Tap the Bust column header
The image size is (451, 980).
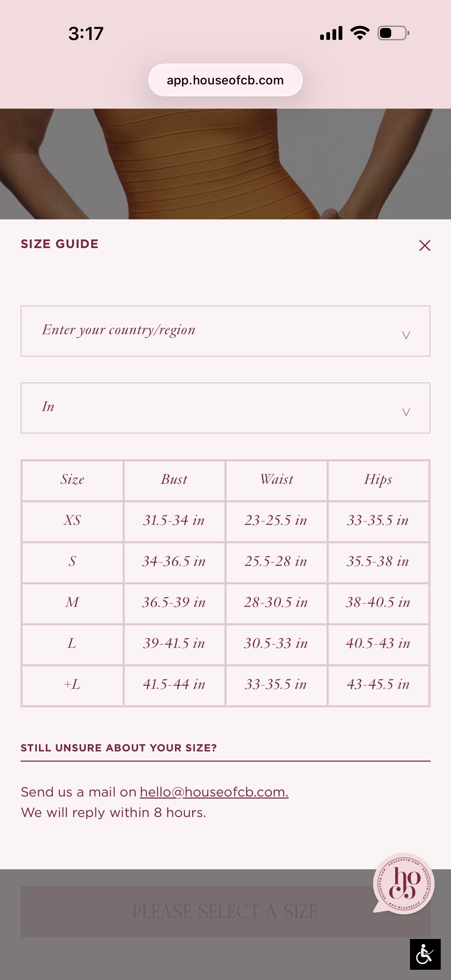[x=174, y=480]
